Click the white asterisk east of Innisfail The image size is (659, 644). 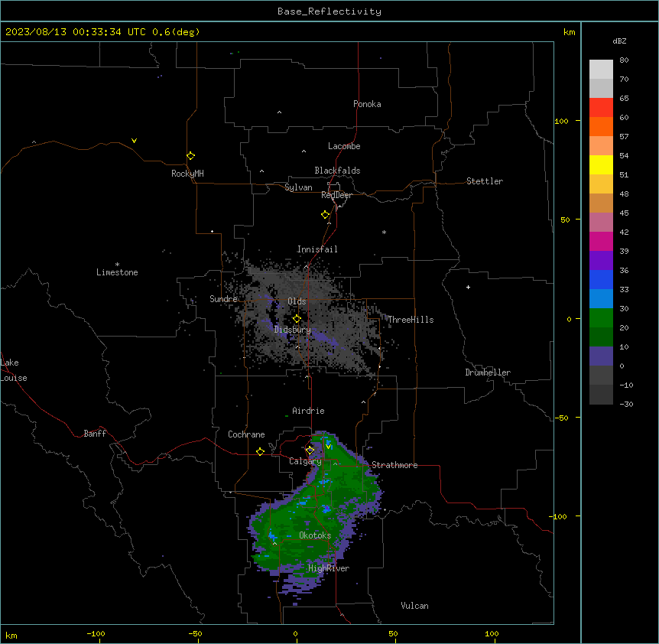tap(384, 232)
